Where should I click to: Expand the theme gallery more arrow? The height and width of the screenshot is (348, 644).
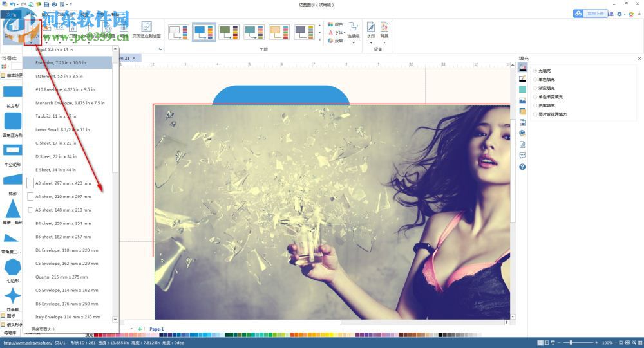pyautogui.click(x=320, y=39)
